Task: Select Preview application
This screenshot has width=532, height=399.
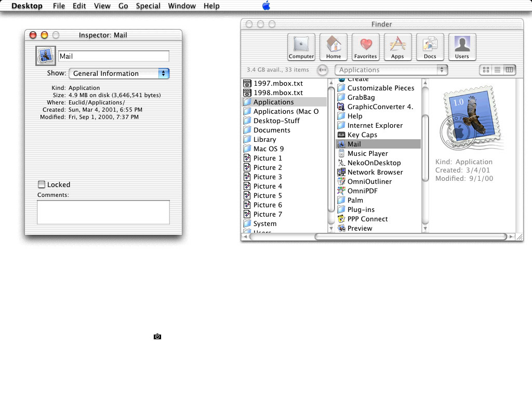Action: click(x=378, y=229)
